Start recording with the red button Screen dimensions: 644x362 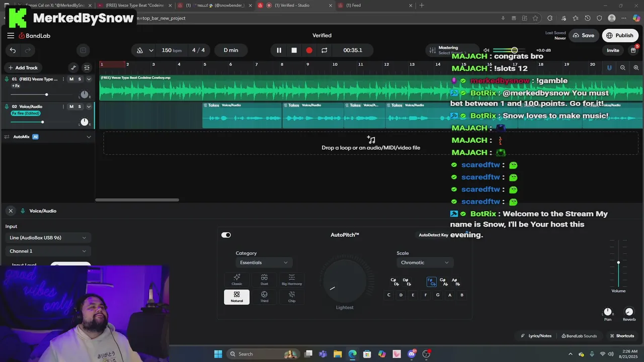[309, 50]
